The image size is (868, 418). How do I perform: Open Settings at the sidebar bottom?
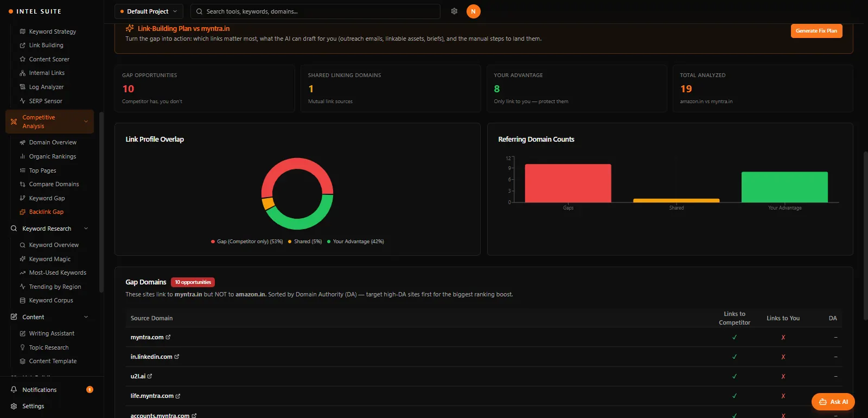tap(33, 406)
